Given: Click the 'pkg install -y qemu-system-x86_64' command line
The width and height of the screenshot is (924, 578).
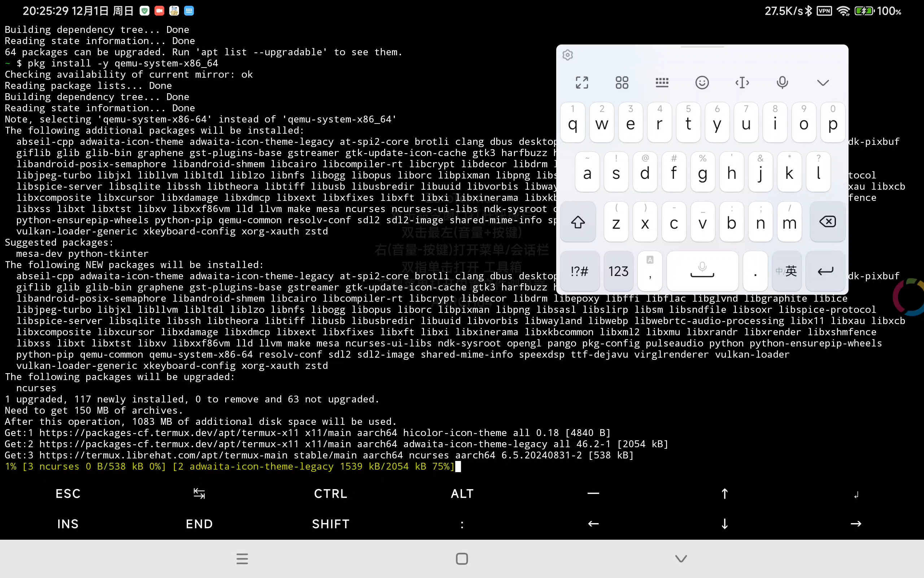Looking at the screenshot, I should [x=123, y=63].
